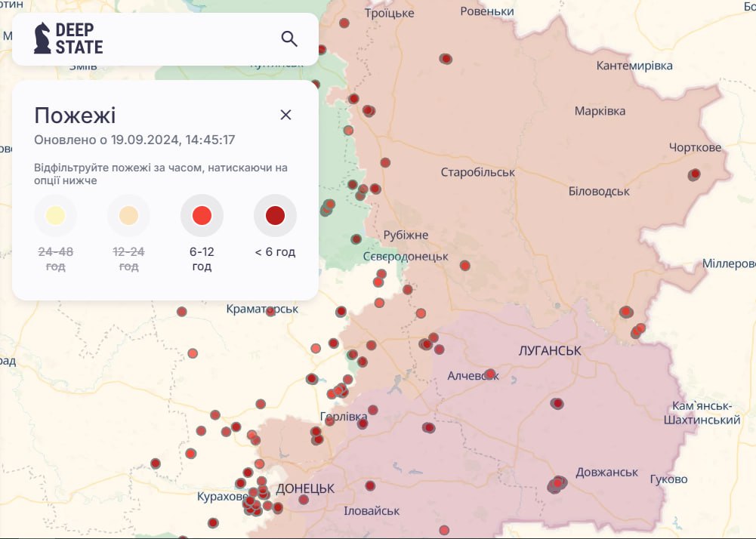Screen dimensions: 756x539
Task: Select fire marker beside Чорткове
Action: (x=694, y=174)
